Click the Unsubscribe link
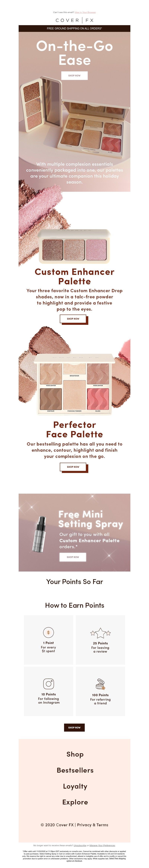Viewport: 149px width, 868px height. click(80, 845)
